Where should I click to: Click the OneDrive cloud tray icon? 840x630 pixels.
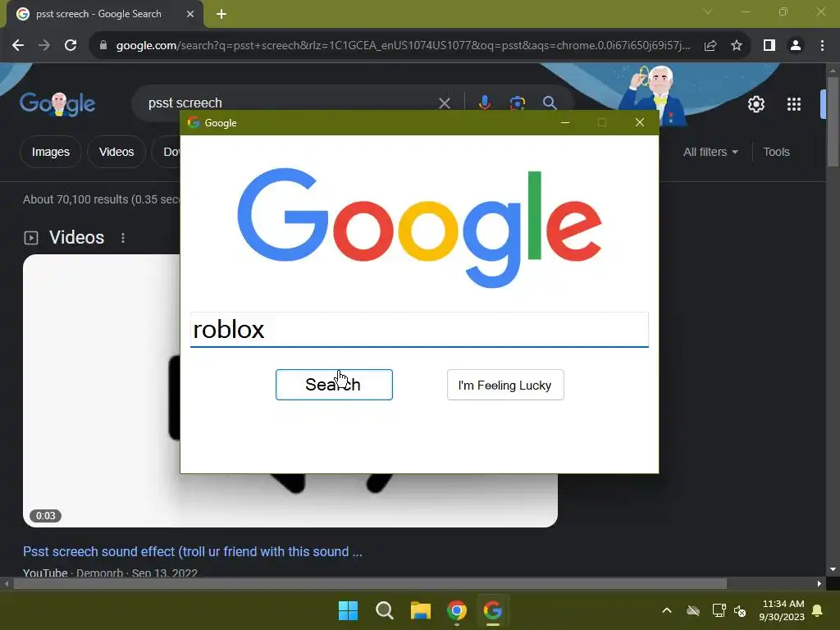click(693, 610)
